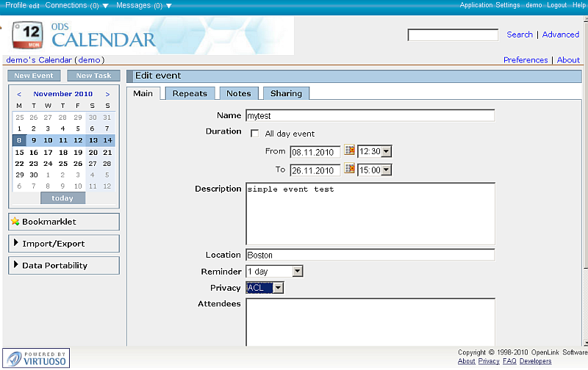
Task: Select November 20 in mini calendar
Action: click(x=93, y=152)
